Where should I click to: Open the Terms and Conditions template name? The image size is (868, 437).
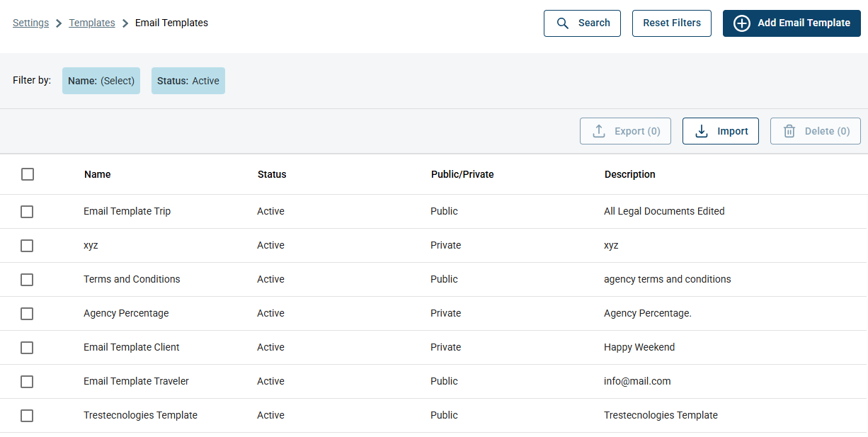point(132,279)
